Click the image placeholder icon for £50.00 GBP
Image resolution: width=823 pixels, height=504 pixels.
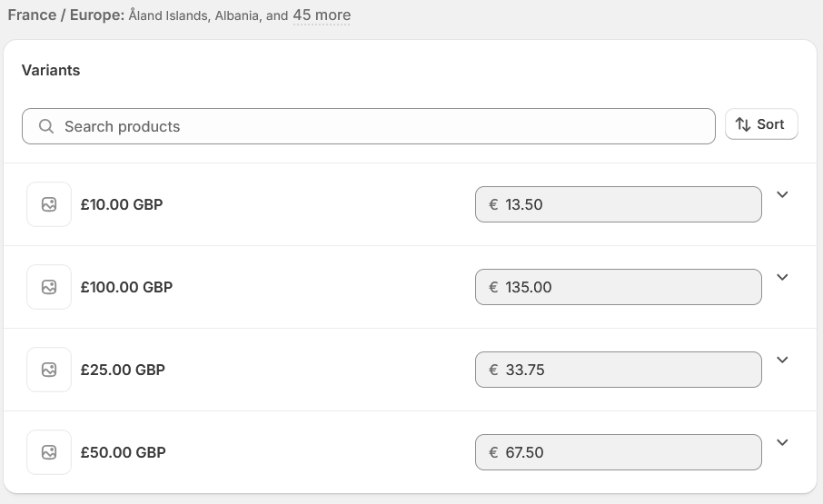tap(49, 452)
